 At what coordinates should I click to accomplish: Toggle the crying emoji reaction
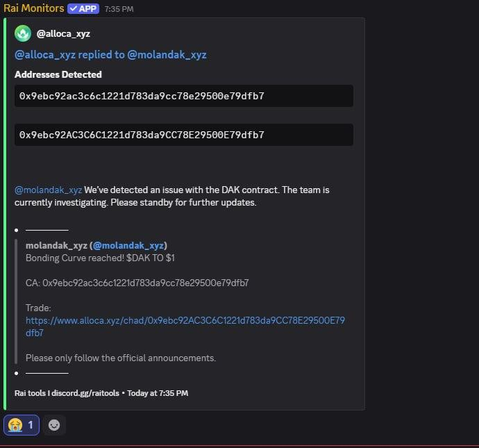point(22,425)
